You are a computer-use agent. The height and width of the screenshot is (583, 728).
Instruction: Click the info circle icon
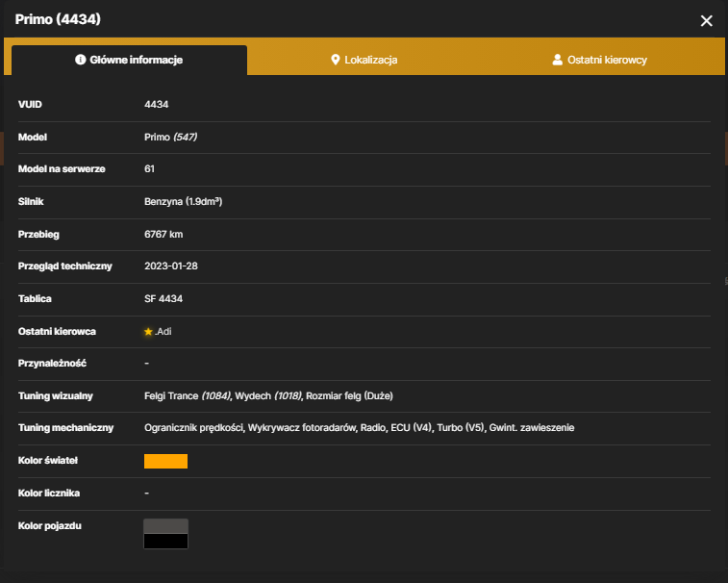pos(81,60)
